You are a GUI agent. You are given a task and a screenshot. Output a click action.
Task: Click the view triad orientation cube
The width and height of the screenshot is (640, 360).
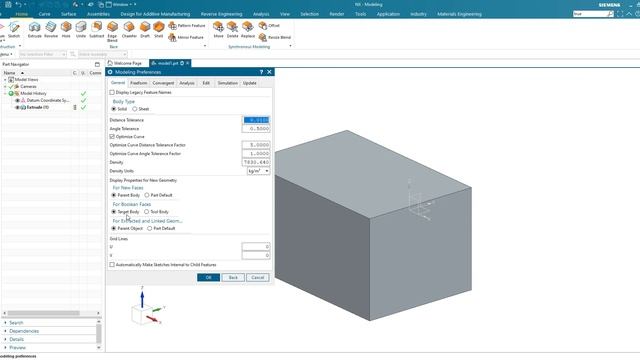(x=141, y=314)
